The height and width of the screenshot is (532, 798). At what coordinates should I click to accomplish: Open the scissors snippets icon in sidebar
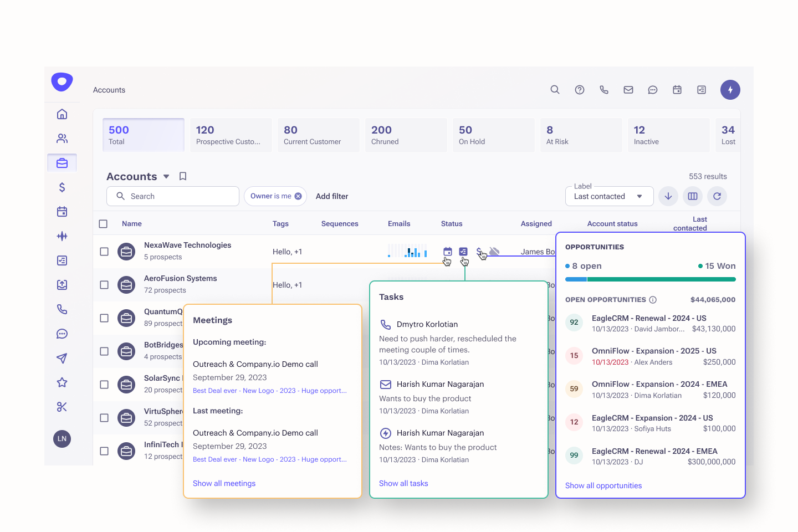(x=62, y=407)
